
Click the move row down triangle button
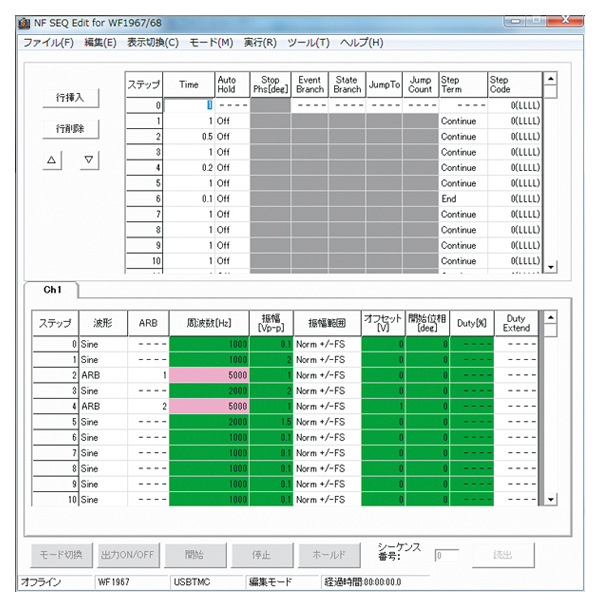[x=89, y=160]
